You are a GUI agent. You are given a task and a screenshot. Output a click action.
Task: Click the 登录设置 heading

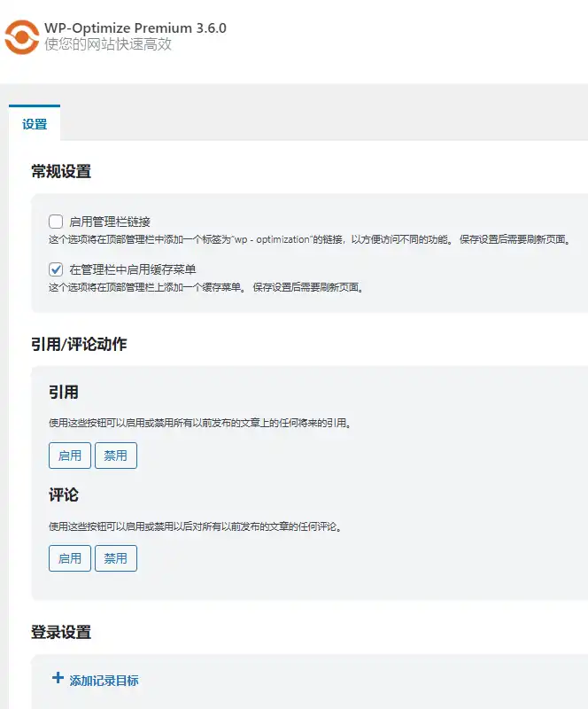point(61,632)
